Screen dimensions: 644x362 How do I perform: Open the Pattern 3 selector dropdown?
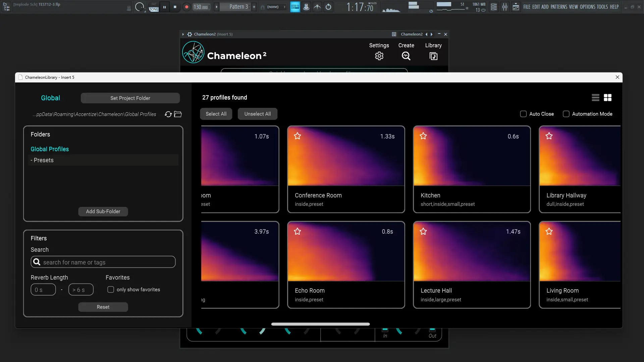(238, 7)
